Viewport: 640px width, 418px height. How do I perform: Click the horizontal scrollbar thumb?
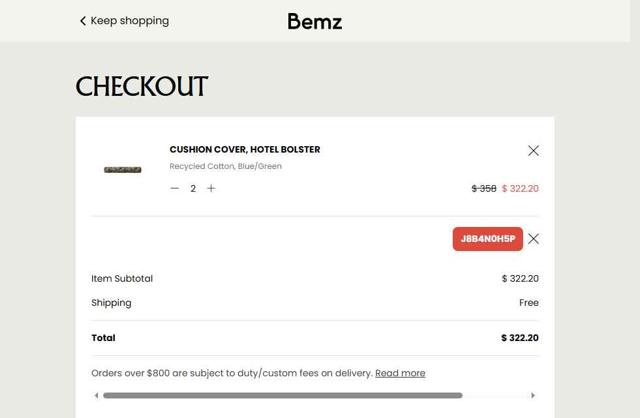[282, 396]
